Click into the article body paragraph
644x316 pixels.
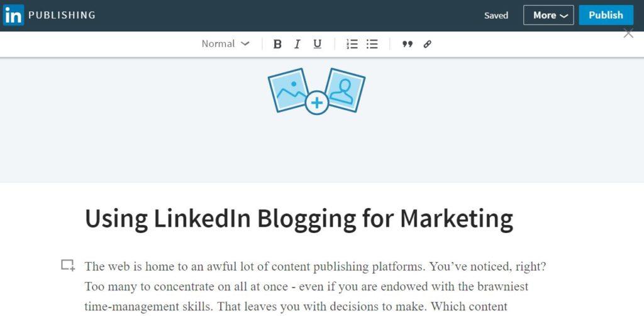[315, 286]
